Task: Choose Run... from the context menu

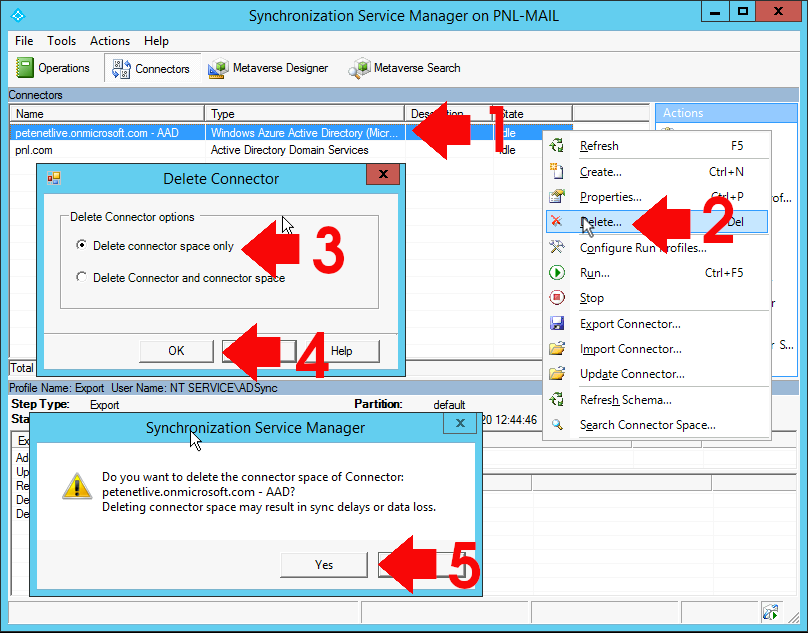Action: (657, 273)
